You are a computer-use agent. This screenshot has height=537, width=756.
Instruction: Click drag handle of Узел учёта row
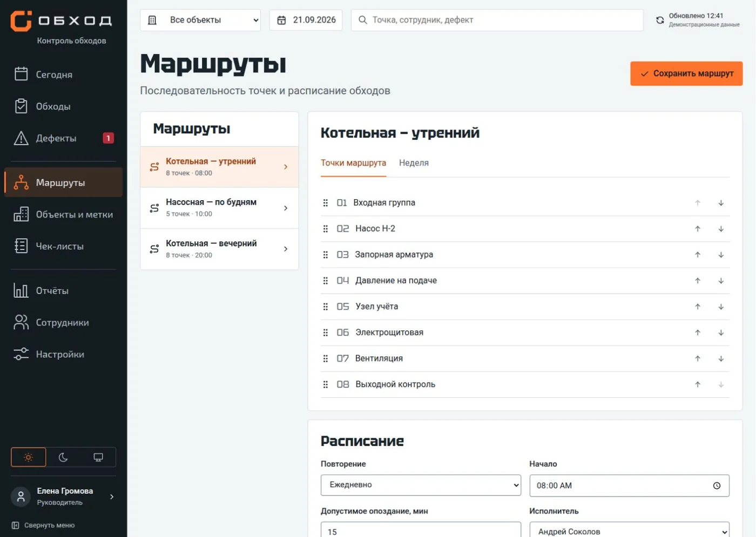coord(325,307)
